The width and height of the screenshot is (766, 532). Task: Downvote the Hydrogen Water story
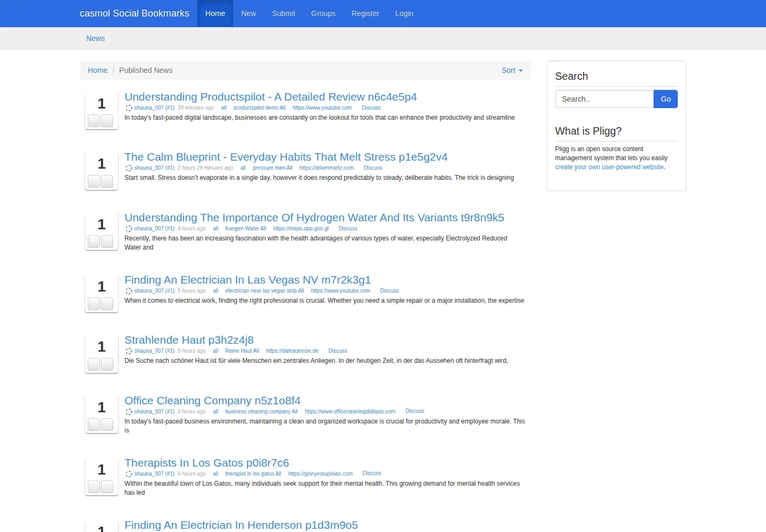(107, 242)
